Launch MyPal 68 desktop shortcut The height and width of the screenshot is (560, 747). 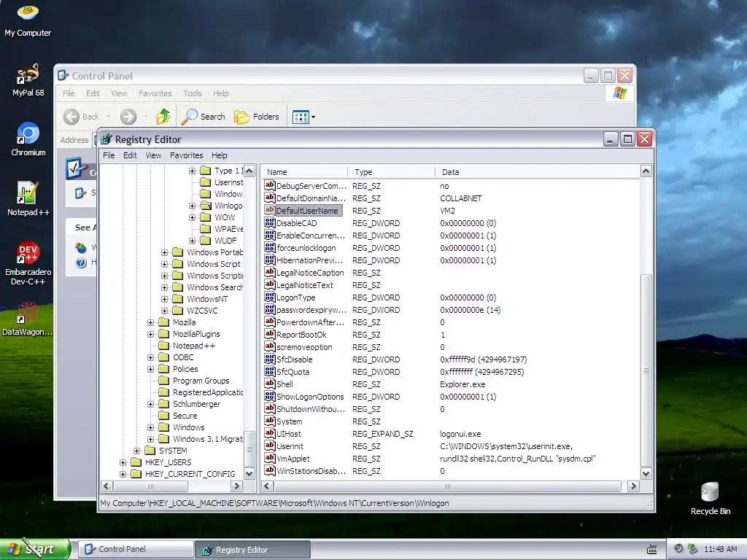coord(28,80)
